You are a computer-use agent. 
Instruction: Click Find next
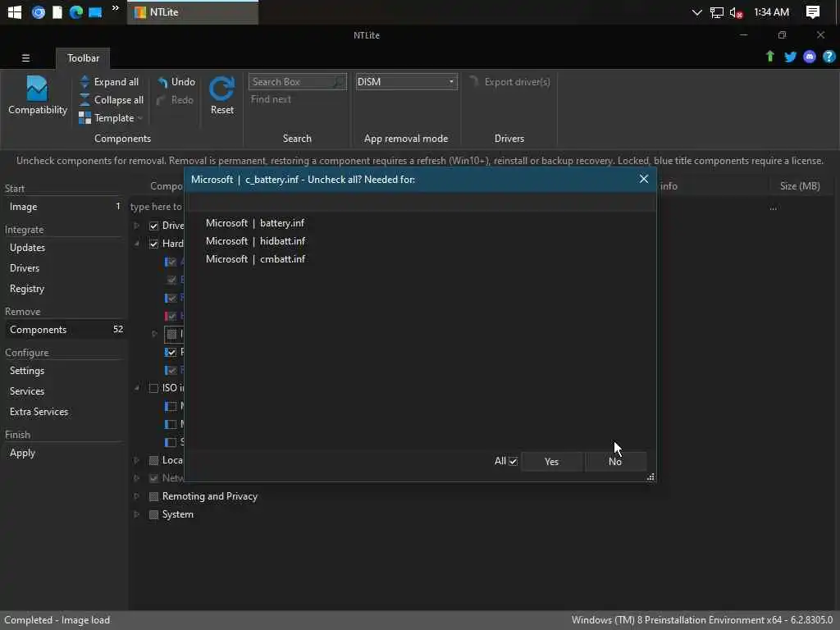click(271, 99)
